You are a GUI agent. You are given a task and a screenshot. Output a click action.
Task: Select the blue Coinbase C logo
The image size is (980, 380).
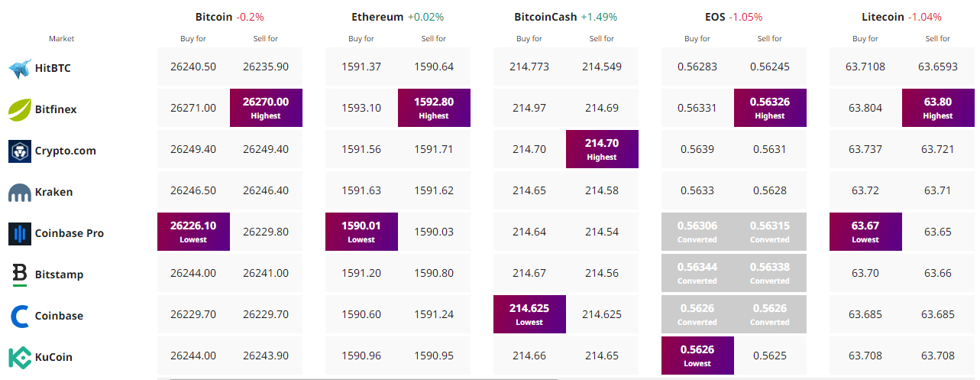coord(20,316)
